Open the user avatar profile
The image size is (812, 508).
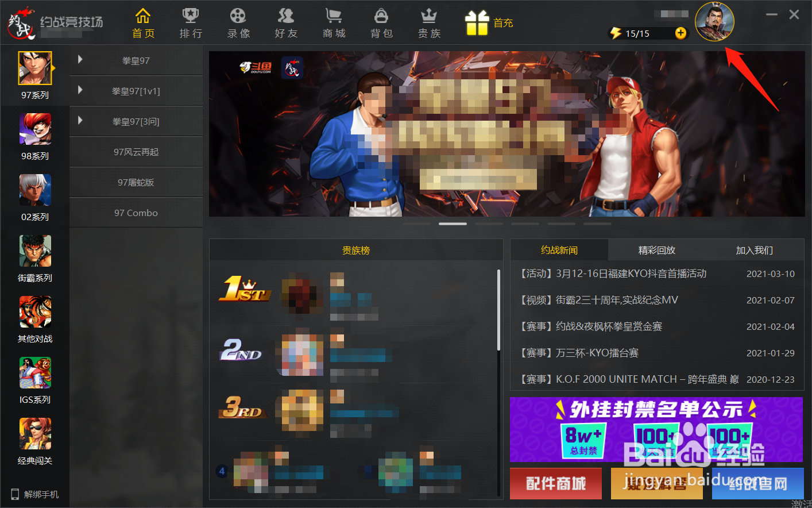pos(714,22)
